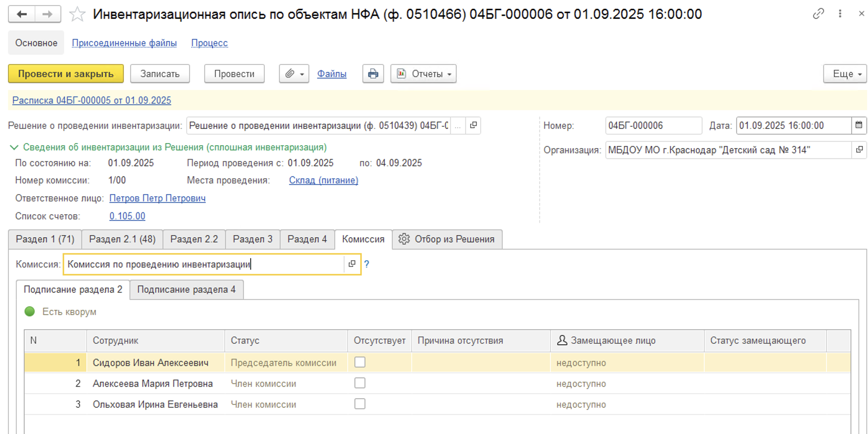
Task: Expand the Еще menu
Action: pos(845,74)
